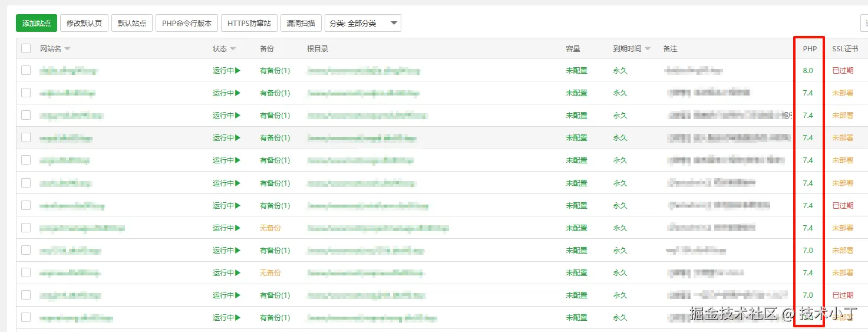Open the 分类: 全部分类 dropdown
The height and width of the screenshot is (332, 868).
363,24
